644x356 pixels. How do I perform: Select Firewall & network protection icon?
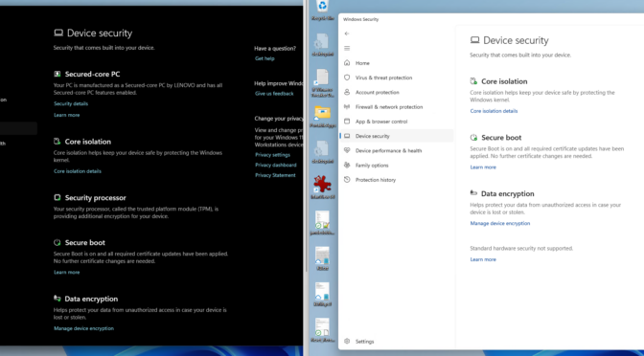pyautogui.click(x=347, y=106)
